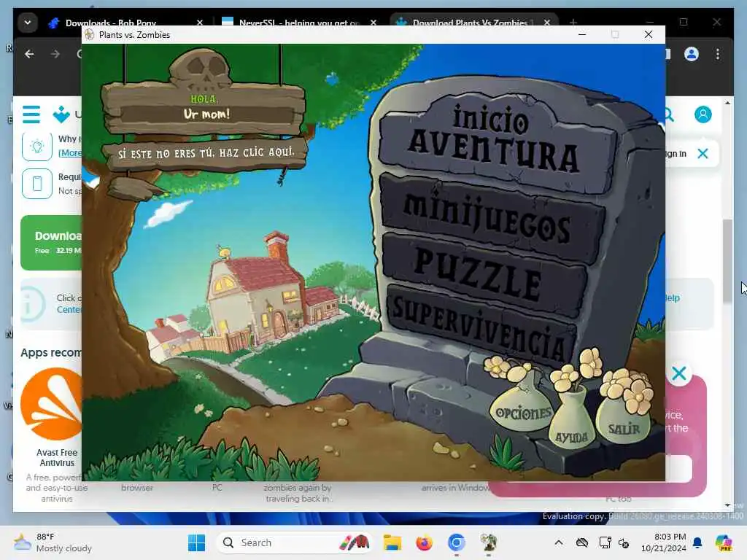This screenshot has height=560, width=747.
Task: Open the Chromium browser taskbar icon
Action: point(456,542)
